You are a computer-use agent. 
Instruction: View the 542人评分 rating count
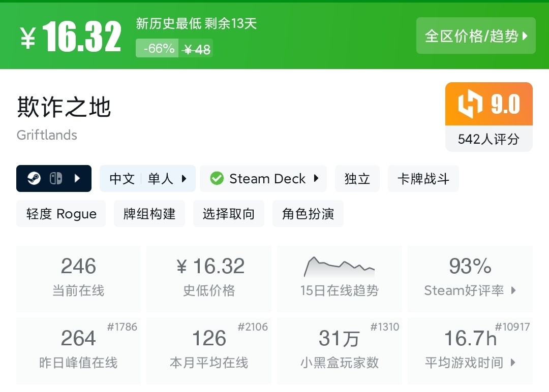pos(489,139)
